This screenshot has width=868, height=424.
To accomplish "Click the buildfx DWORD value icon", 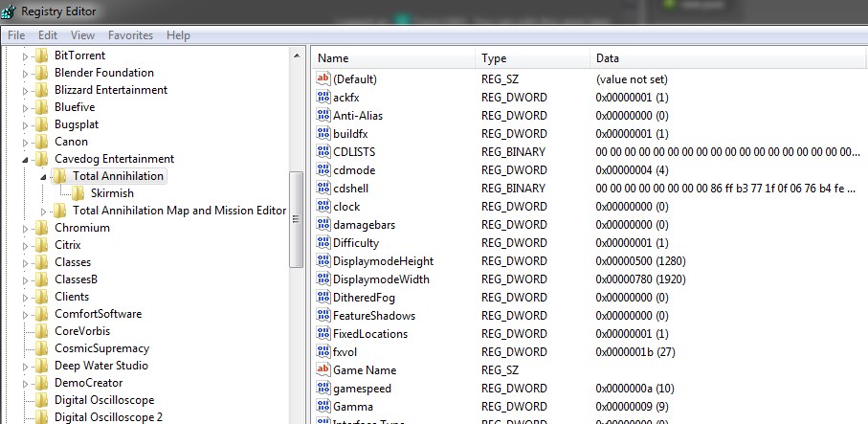I will (323, 133).
